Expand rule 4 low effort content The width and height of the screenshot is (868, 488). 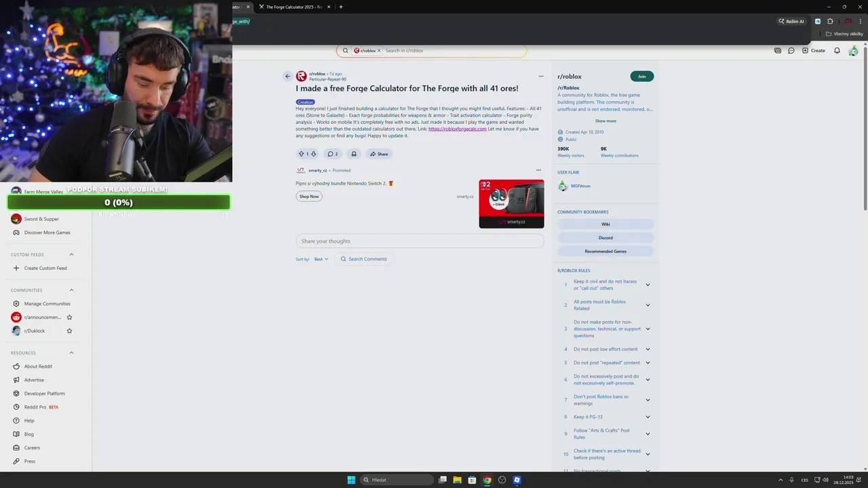point(648,349)
